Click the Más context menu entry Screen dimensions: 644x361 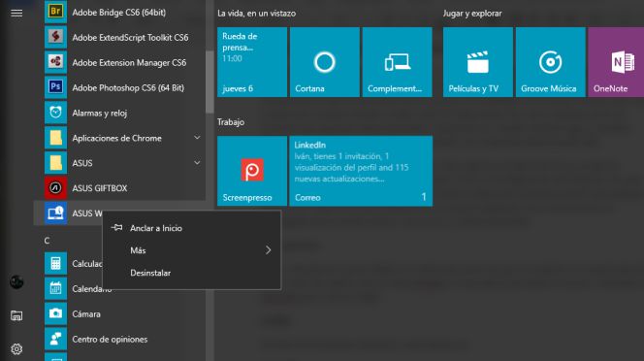pyautogui.click(x=192, y=250)
